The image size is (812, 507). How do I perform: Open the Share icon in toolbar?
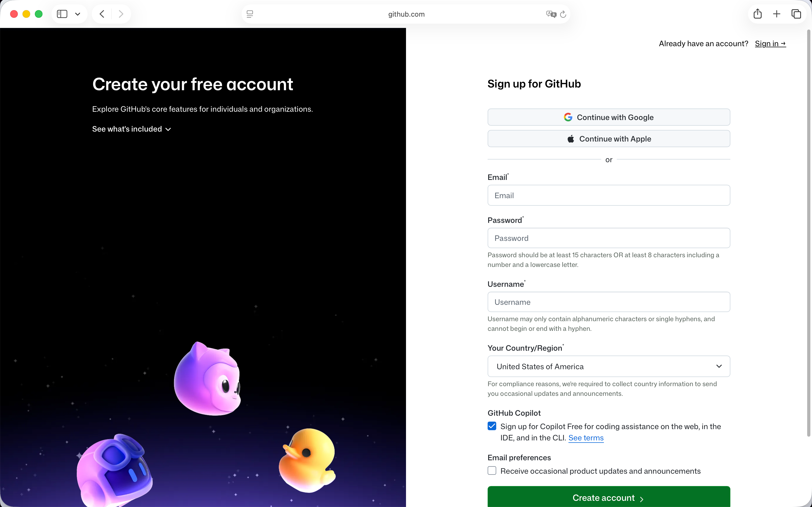tap(758, 14)
